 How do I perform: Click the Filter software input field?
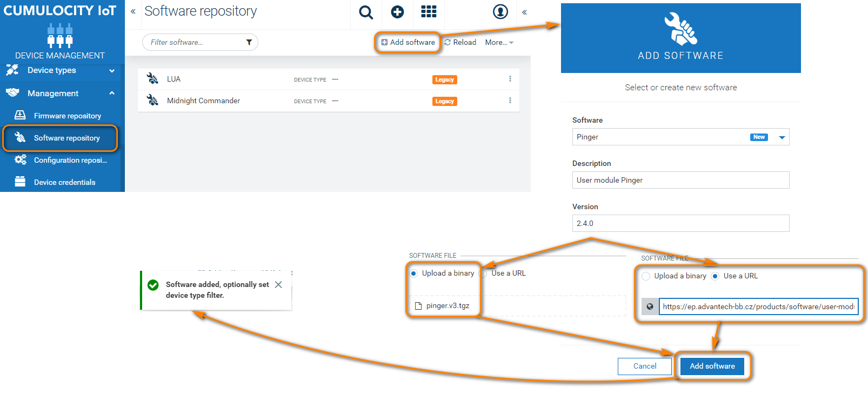[200, 42]
